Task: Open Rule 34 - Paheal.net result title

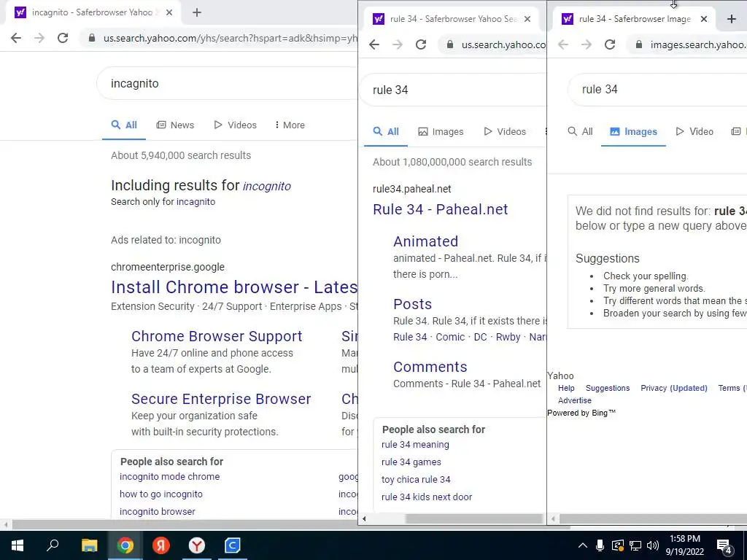Action: click(440, 209)
